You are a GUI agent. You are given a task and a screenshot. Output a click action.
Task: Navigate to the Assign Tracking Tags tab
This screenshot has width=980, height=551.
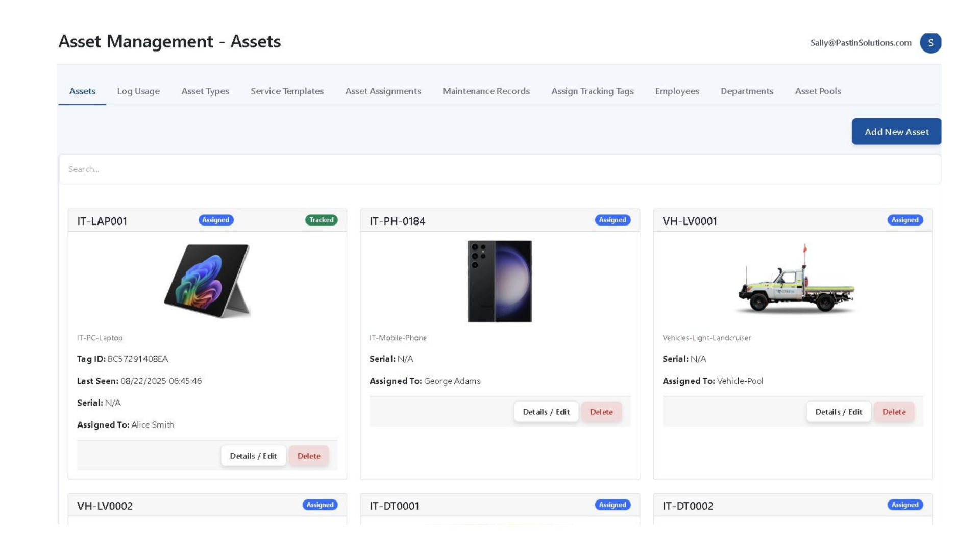pos(592,91)
